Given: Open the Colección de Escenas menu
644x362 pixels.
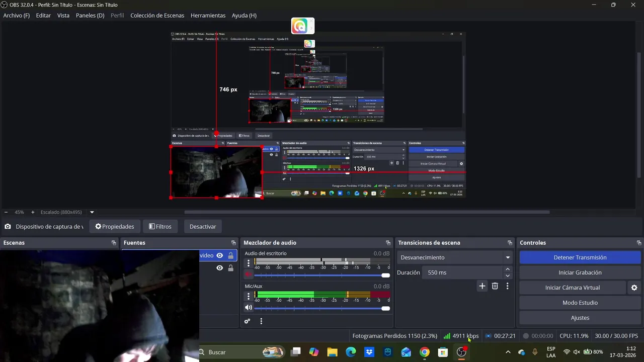Looking at the screenshot, I should pyautogui.click(x=157, y=16).
